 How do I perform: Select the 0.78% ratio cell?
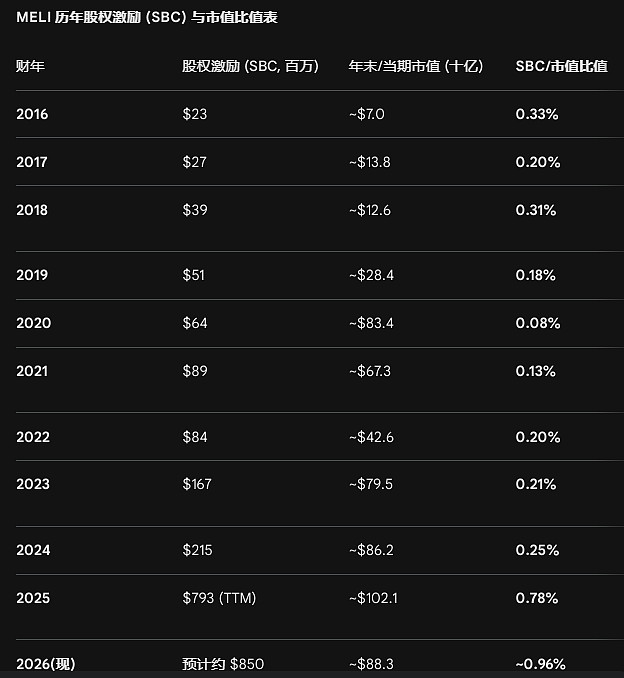point(537,598)
